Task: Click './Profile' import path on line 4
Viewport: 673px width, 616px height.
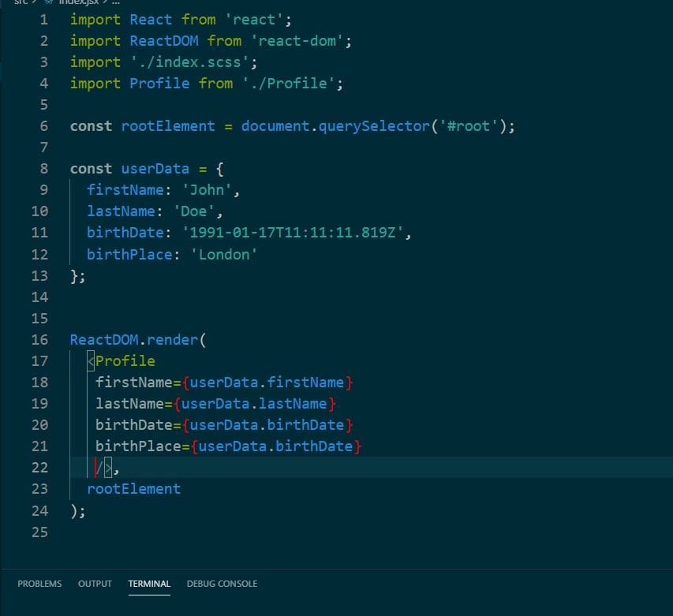Action: pos(289,84)
